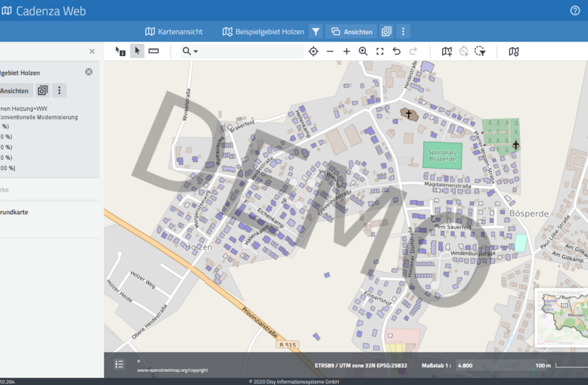Select the measure ruler tool

pyautogui.click(x=153, y=51)
